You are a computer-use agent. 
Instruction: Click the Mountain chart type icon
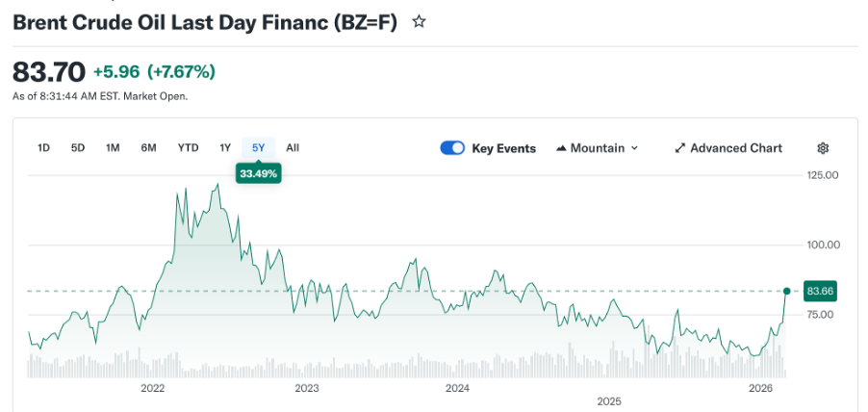tap(561, 148)
